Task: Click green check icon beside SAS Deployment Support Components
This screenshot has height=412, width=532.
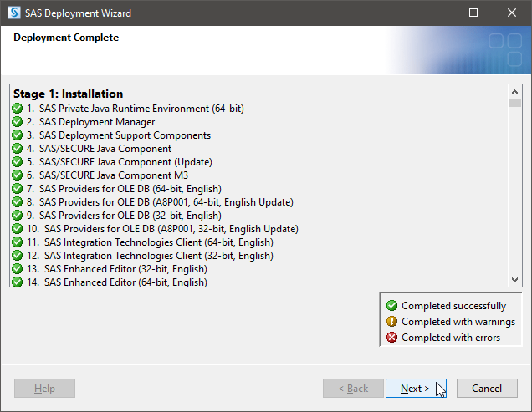Action: (17, 135)
